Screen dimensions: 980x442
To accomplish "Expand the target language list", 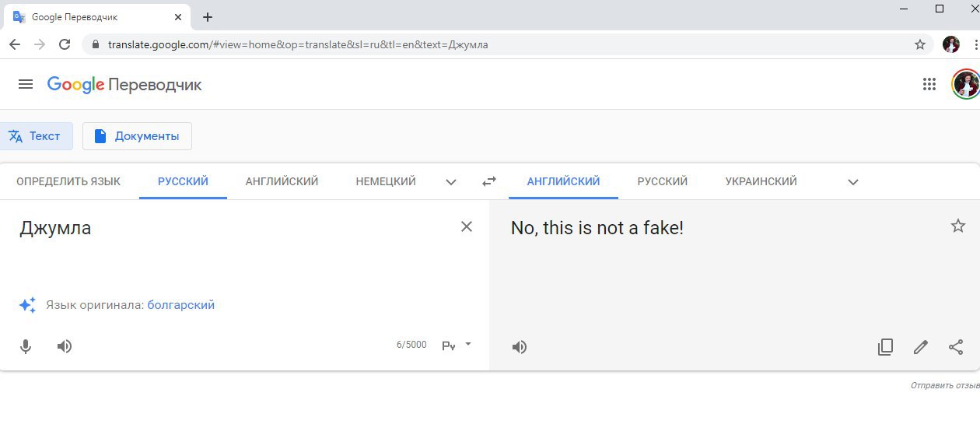I will pos(853,182).
